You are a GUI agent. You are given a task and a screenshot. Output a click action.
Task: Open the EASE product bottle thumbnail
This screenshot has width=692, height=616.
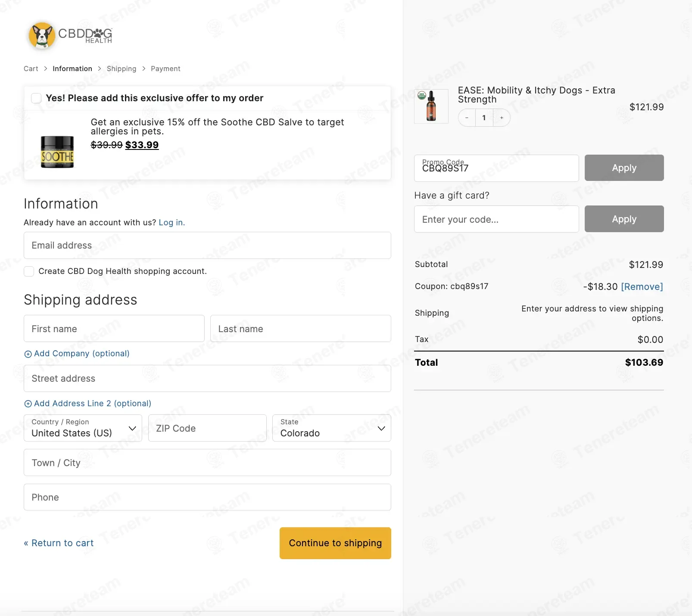point(431,106)
